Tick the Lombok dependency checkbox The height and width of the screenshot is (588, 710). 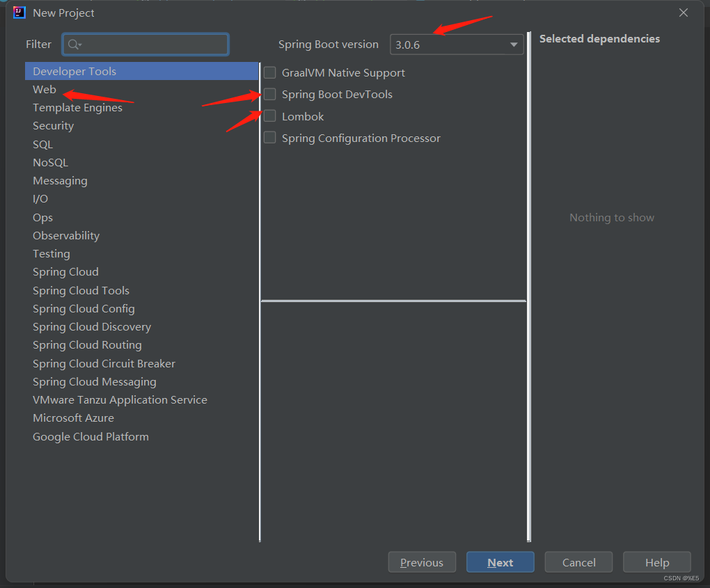point(270,116)
